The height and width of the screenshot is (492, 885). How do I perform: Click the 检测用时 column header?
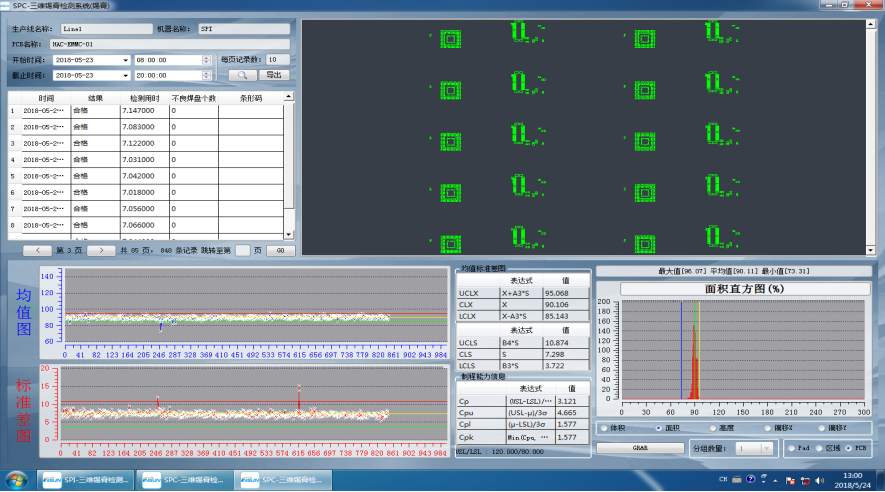point(144,98)
